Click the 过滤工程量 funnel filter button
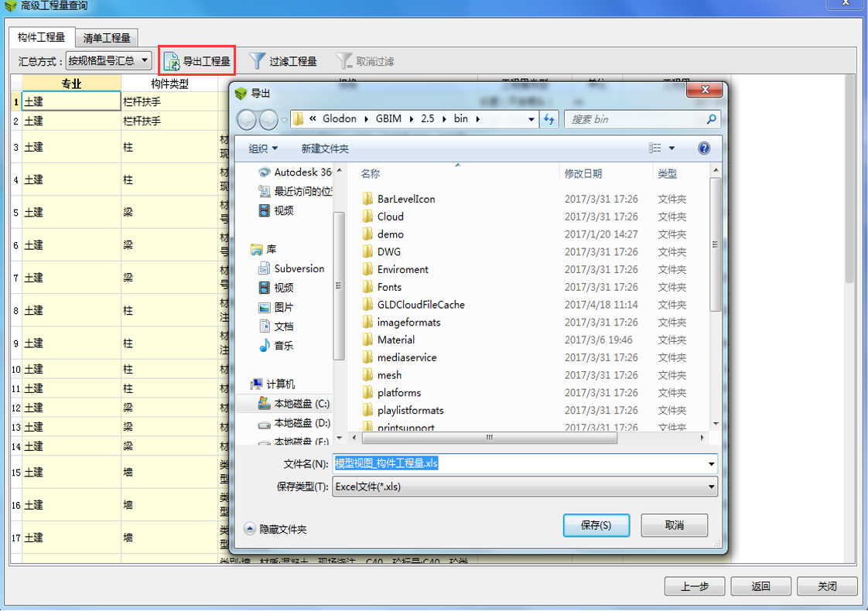The width and height of the screenshot is (868, 611). 283,61
